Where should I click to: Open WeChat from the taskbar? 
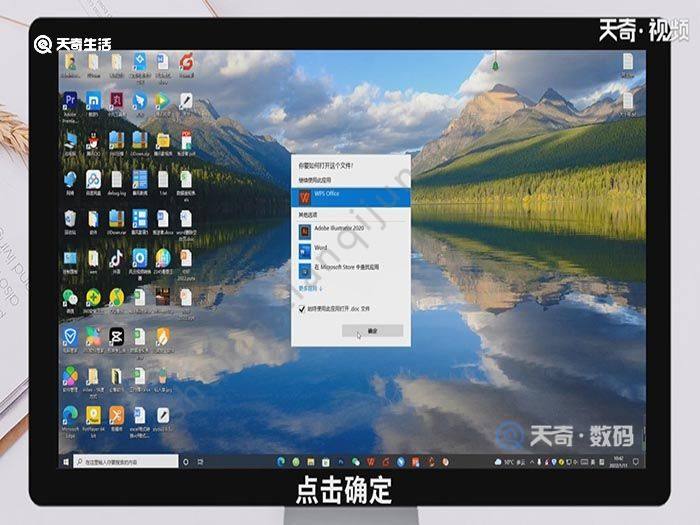point(356,462)
